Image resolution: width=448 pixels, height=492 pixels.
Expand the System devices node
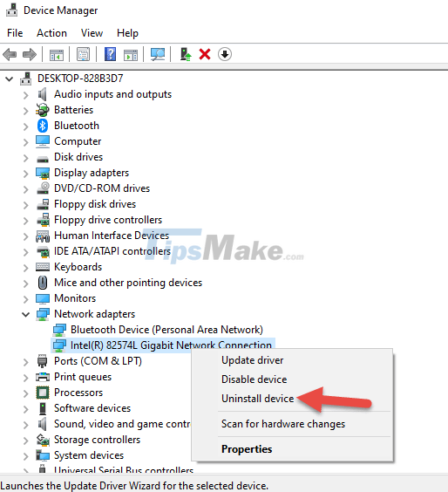[25, 456]
